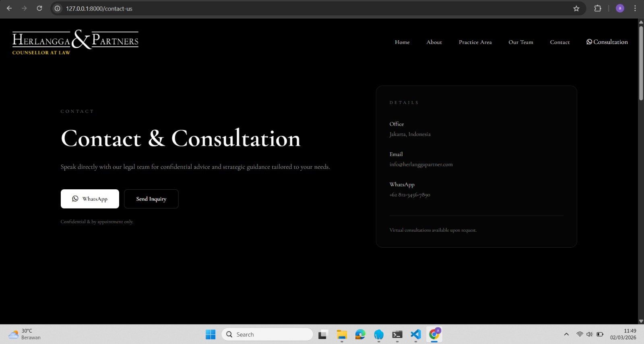Open the Practice Area nav link
Image resolution: width=644 pixels, height=344 pixels.
(x=475, y=42)
